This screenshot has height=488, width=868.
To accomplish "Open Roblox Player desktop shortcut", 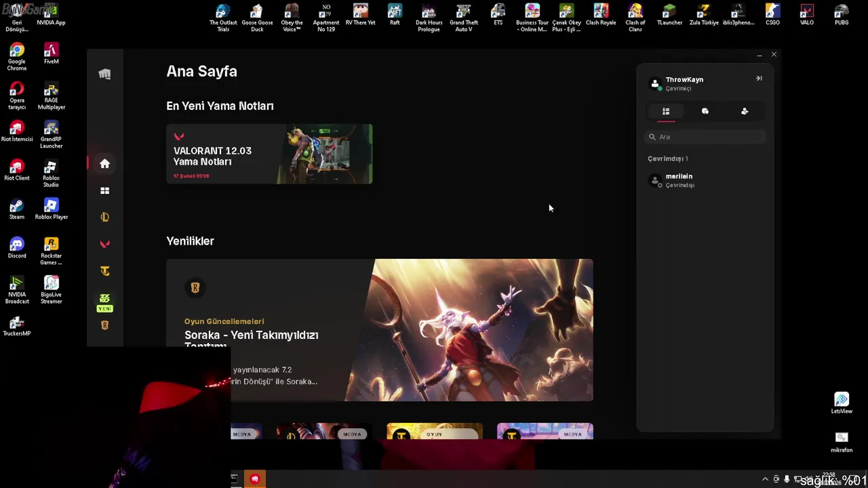I will click(51, 208).
